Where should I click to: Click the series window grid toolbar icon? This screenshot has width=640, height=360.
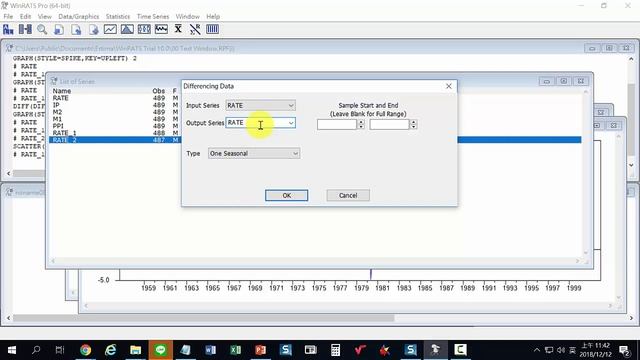[x=144, y=29]
